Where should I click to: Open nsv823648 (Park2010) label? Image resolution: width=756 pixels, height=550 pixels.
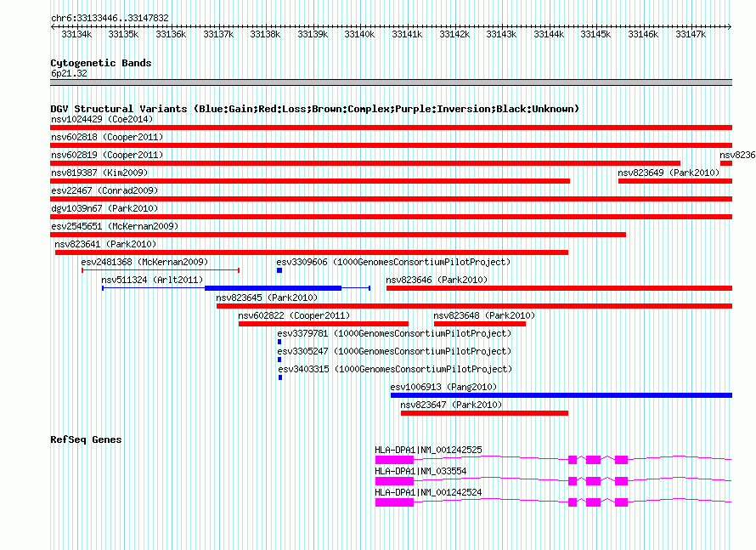484,315
